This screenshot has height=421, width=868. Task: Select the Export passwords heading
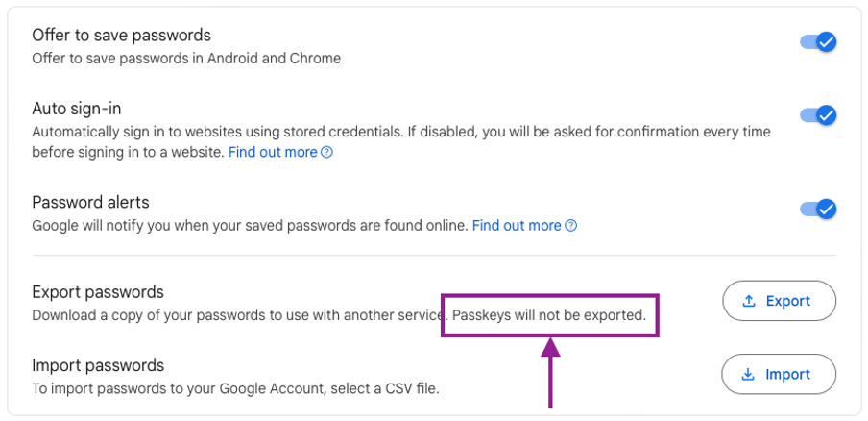click(98, 292)
